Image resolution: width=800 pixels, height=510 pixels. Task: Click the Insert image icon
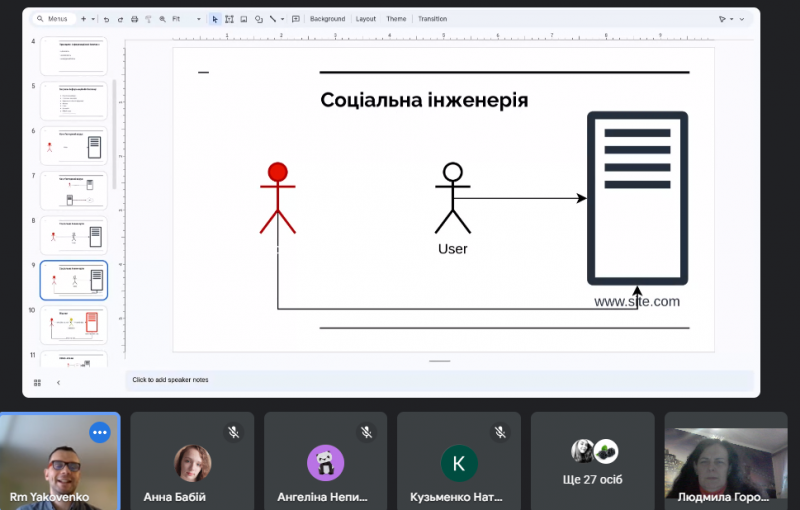pos(244,19)
